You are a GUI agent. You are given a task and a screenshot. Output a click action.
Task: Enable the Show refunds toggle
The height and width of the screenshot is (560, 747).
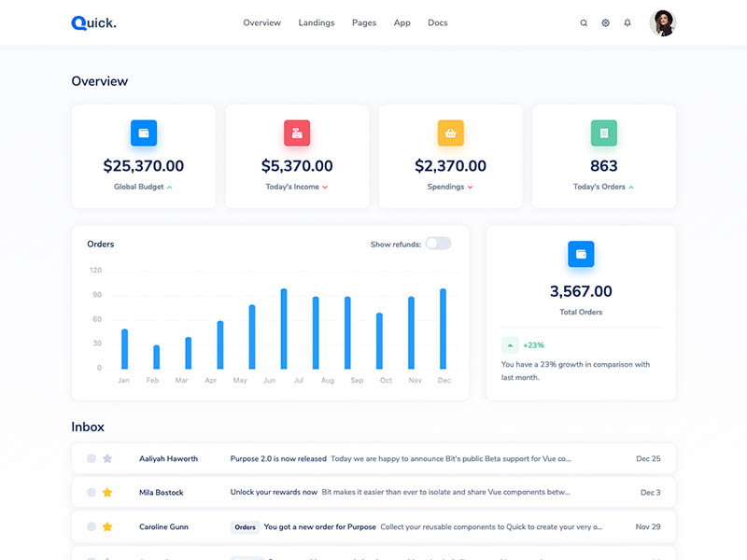[438, 244]
